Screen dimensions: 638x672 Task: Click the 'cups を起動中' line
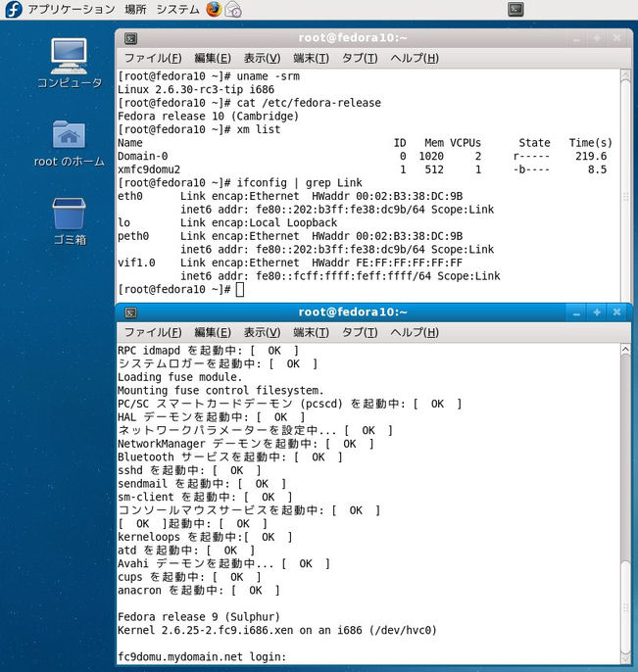tap(189, 577)
